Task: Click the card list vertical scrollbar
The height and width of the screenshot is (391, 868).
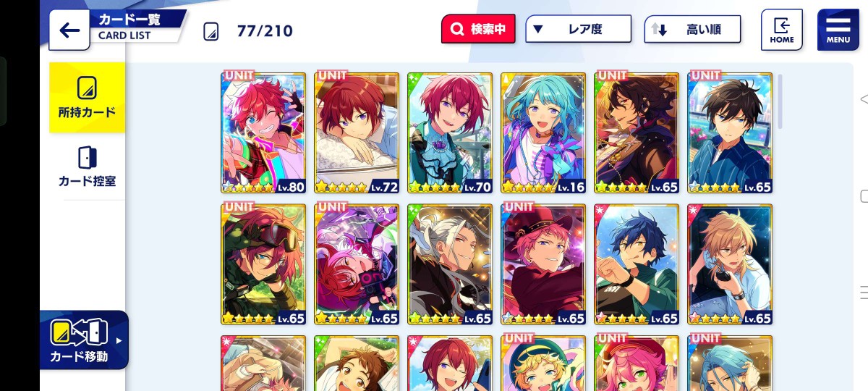Action: tap(780, 101)
